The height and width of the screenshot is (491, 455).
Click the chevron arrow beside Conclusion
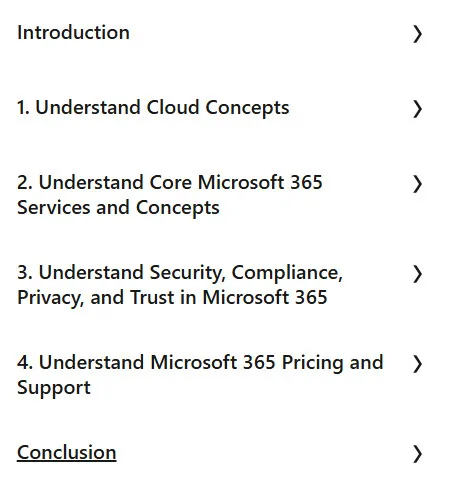tap(417, 454)
